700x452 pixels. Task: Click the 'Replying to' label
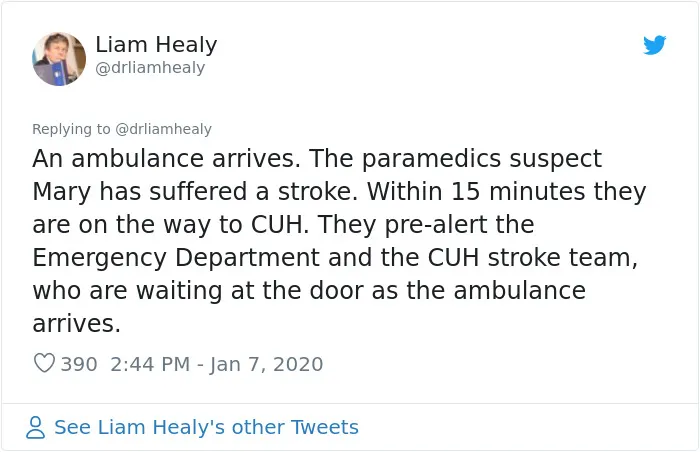point(71,129)
